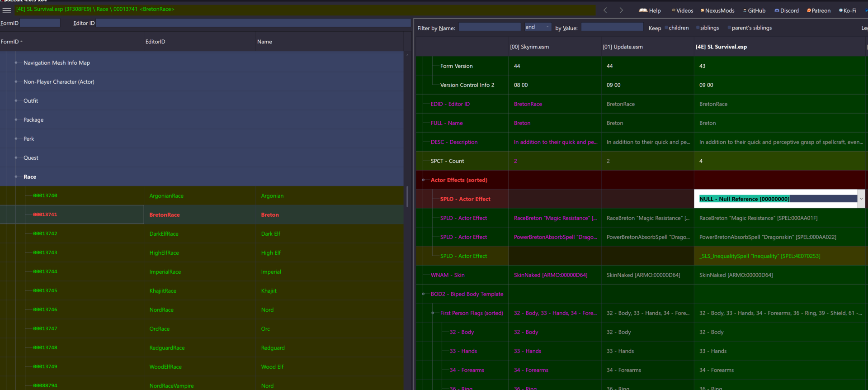Screen dimensions: 868x390
Task: Collapse the Race node
Action: (16, 177)
